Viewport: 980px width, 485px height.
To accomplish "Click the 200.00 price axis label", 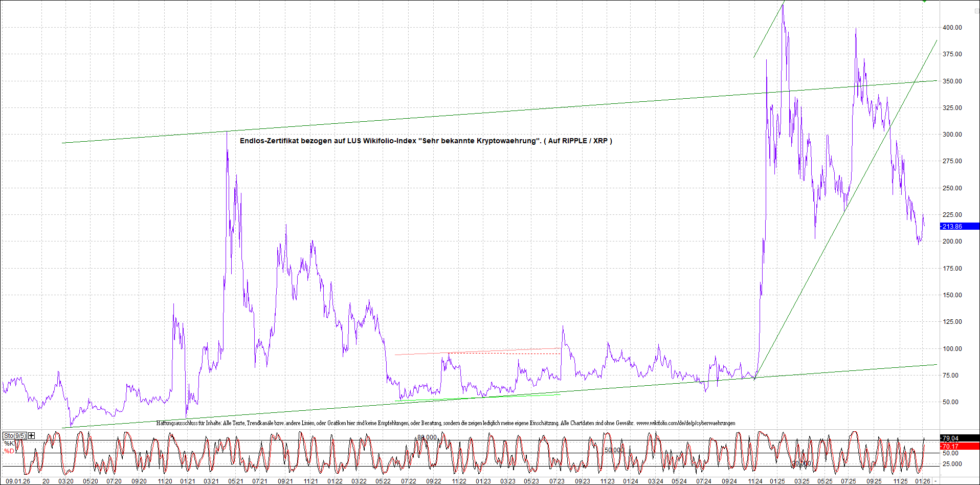I will (952, 241).
